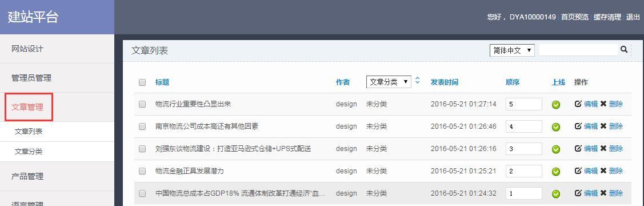Screen dimensions: 644x206
Task: Click 编辑 link for 物流金融正具发展潜力
Action: pyautogui.click(x=591, y=171)
